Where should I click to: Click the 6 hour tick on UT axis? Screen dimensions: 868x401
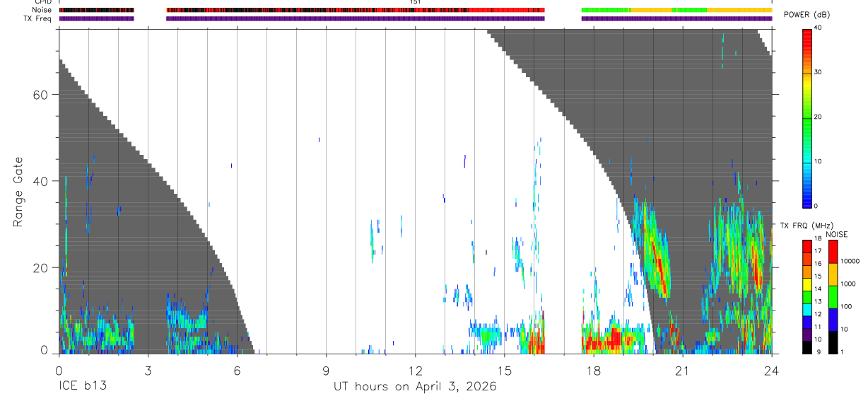coord(237,369)
